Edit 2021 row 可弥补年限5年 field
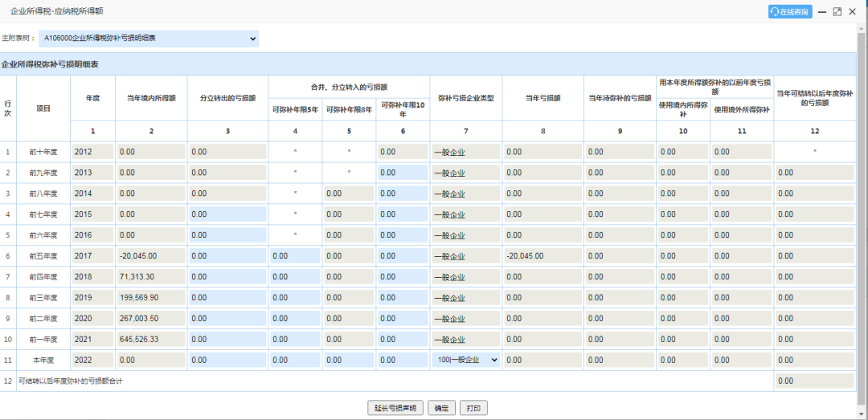868x420 pixels. click(x=295, y=339)
